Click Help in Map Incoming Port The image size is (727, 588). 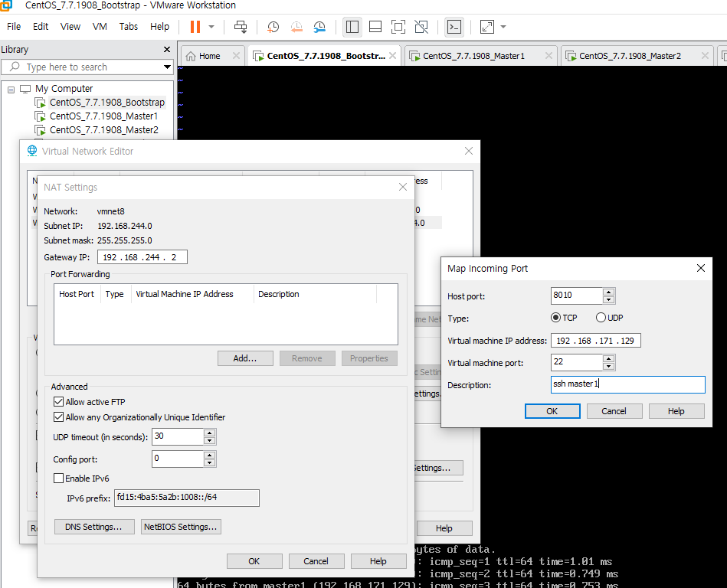(676, 411)
